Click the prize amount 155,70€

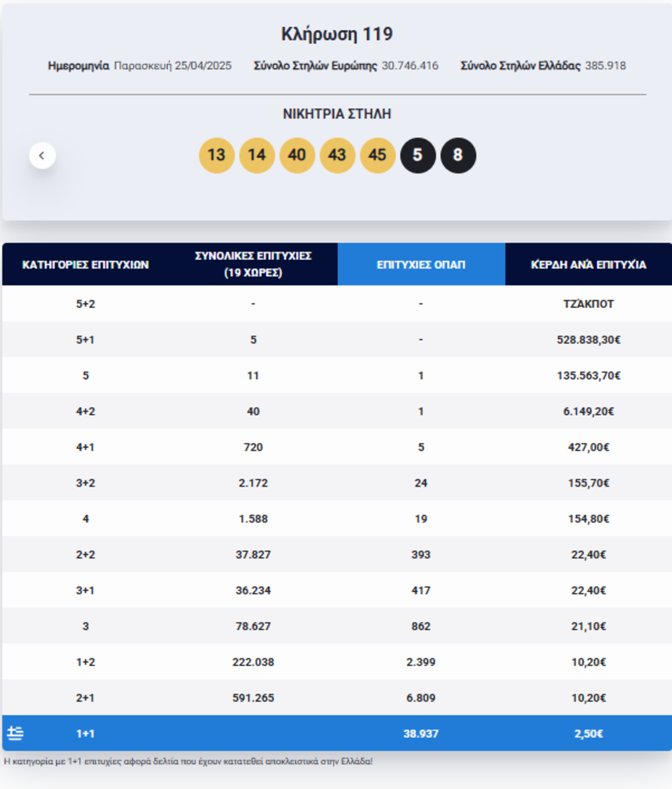[x=589, y=483]
